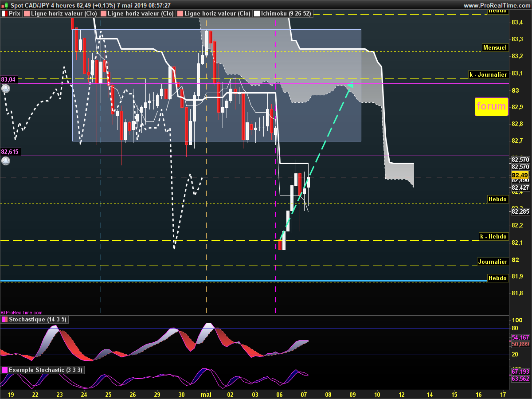532x399 pixels.
Task: Select the Ligne horiz valeur label beside Ichimoku
Action: point(217,14)
